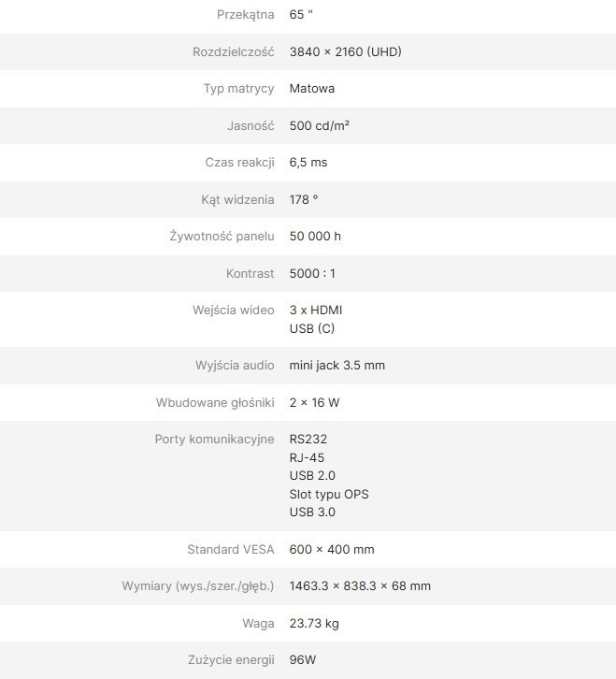Click the Slot typu OPS entry
The image size is (616, 679).
tap(329, 494)
